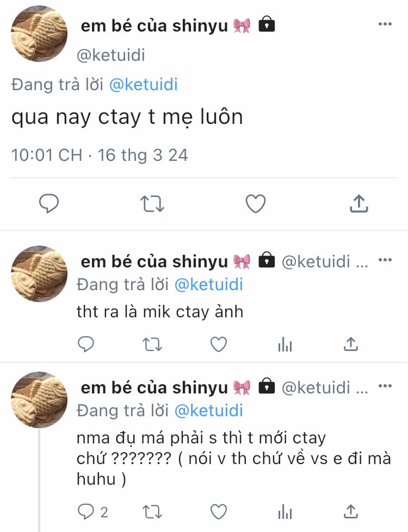The image size is (408, 532).
Task: Like the tweet "qua nay ctay t mẹ luôn"
Action: point(255,204)
